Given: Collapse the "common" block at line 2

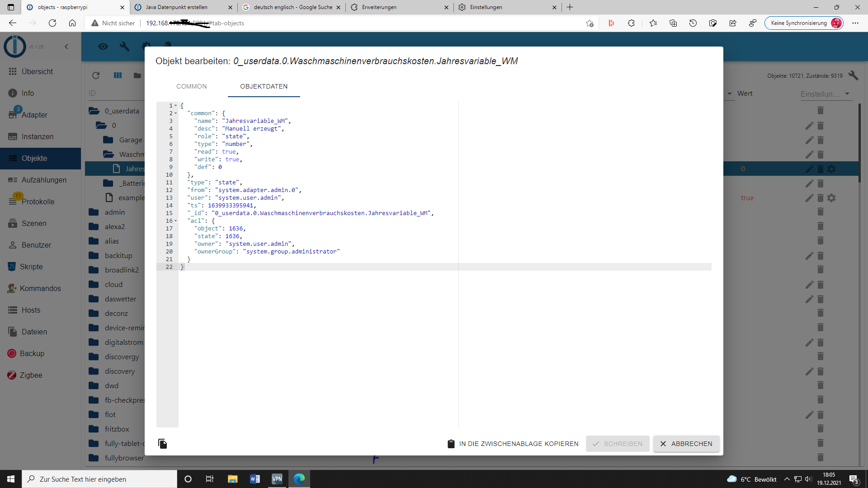Looking at the screenshot, I should point(176,113).
